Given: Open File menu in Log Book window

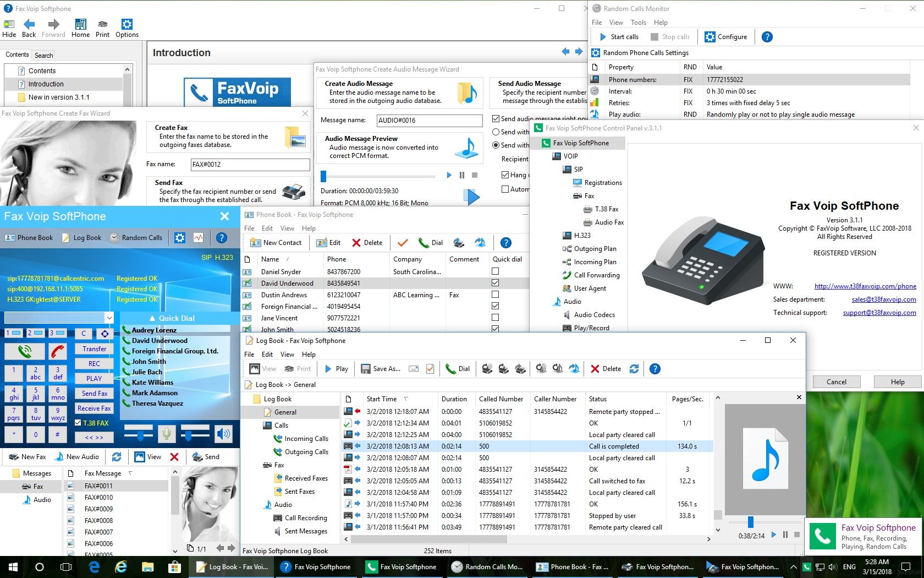Looking at the screenshot, I should tap(249, 355).
